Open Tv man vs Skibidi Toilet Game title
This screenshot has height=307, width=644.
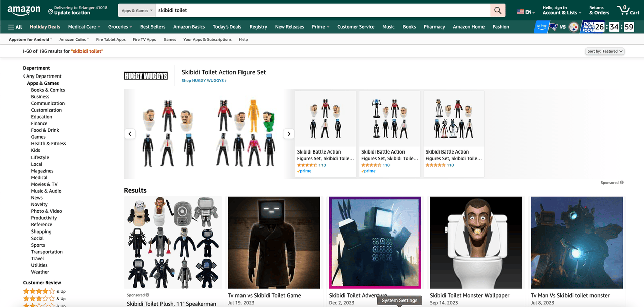pyautogui.click(x=265, y=296)
